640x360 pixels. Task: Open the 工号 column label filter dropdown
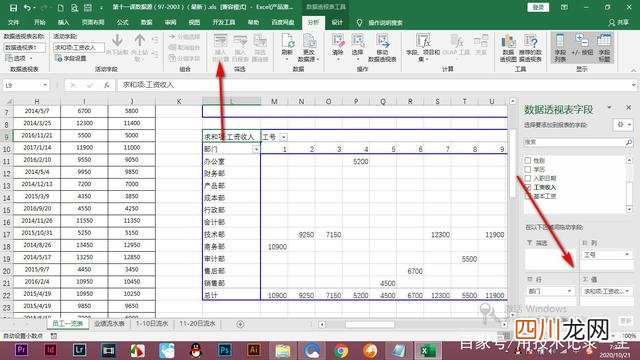coord(284,137)
